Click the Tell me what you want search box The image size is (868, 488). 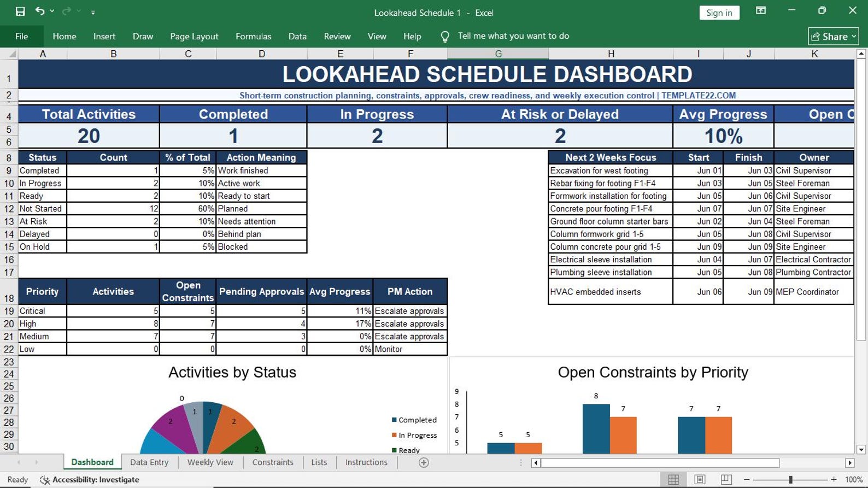pyautogui.click(x=513, y=36)
